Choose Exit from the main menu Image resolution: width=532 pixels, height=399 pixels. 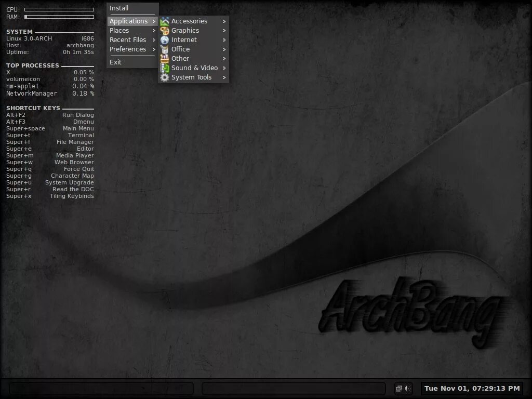[x=132, y=62]
